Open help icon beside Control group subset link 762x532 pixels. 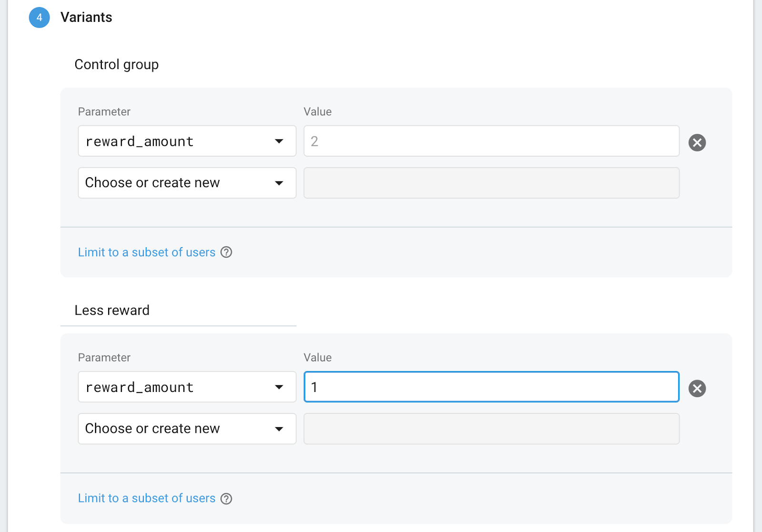coord(227,252)
